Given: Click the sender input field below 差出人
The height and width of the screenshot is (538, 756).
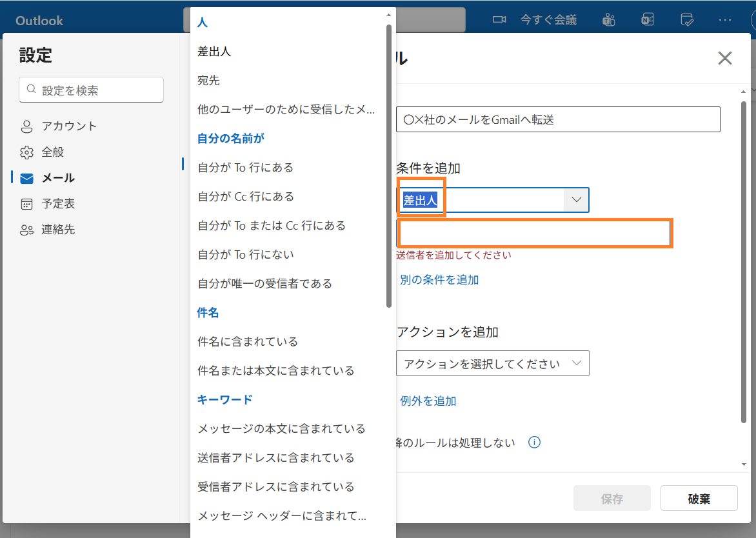Looking at the screenshot, I should coord(534,234).
